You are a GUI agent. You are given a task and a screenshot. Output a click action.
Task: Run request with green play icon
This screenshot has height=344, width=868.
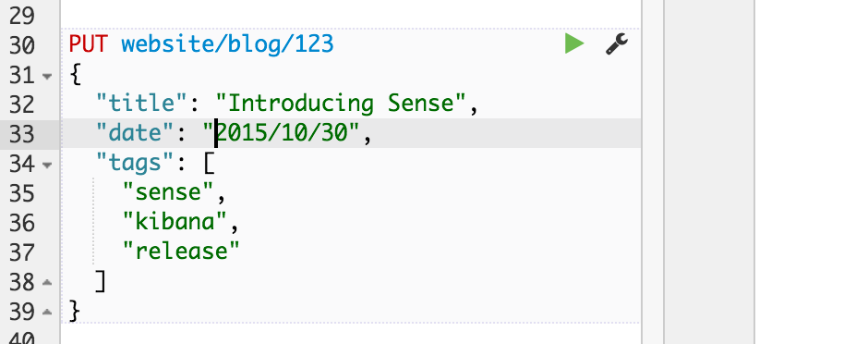(574, 43)
